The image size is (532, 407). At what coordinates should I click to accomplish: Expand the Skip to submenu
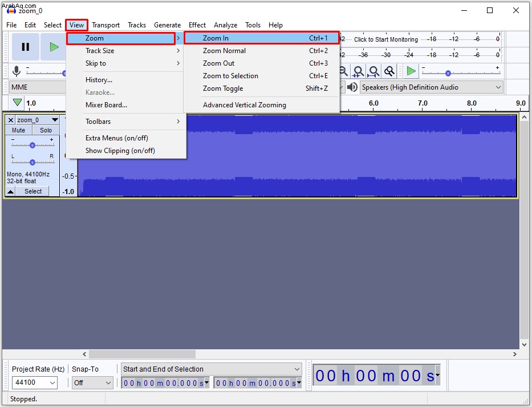(x=124, y=63)
